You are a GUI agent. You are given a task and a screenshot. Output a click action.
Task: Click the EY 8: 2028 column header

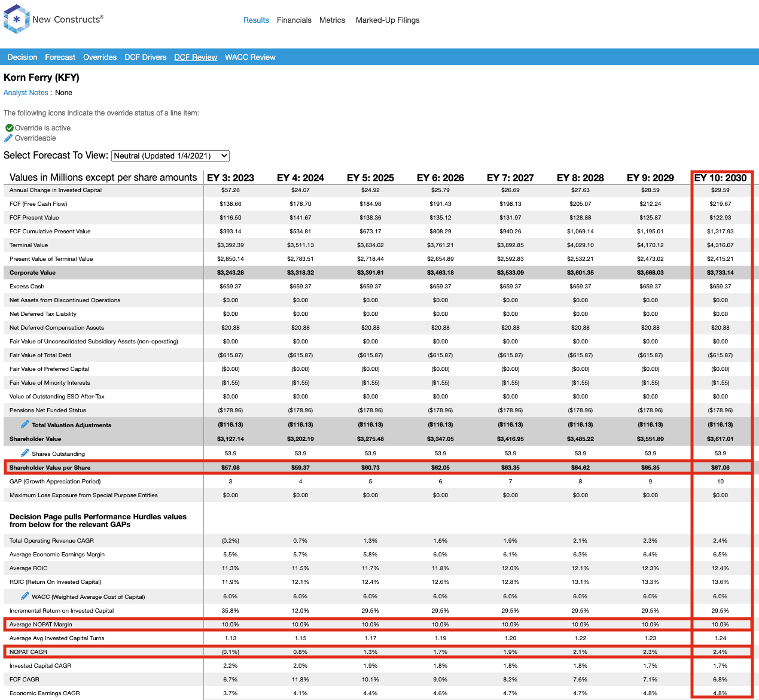click(x=580, y=178)
